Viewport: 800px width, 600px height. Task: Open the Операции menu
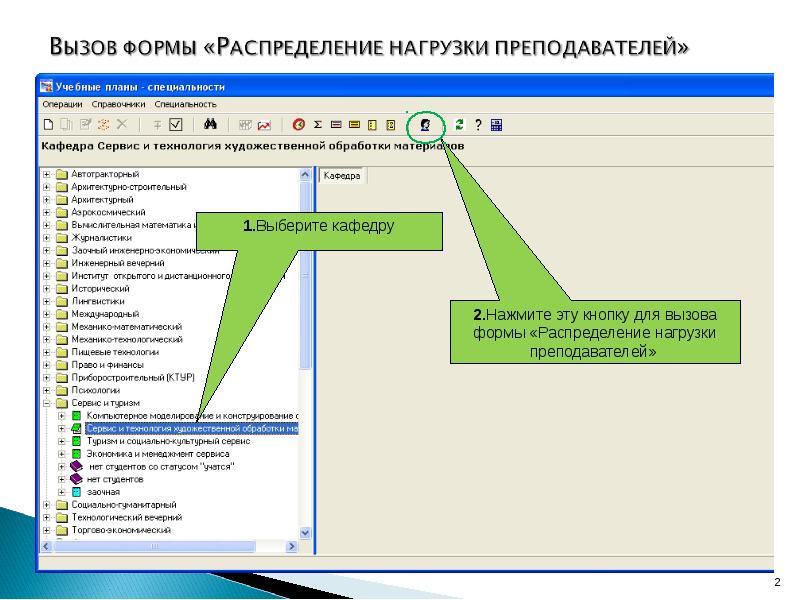[62, 103]
